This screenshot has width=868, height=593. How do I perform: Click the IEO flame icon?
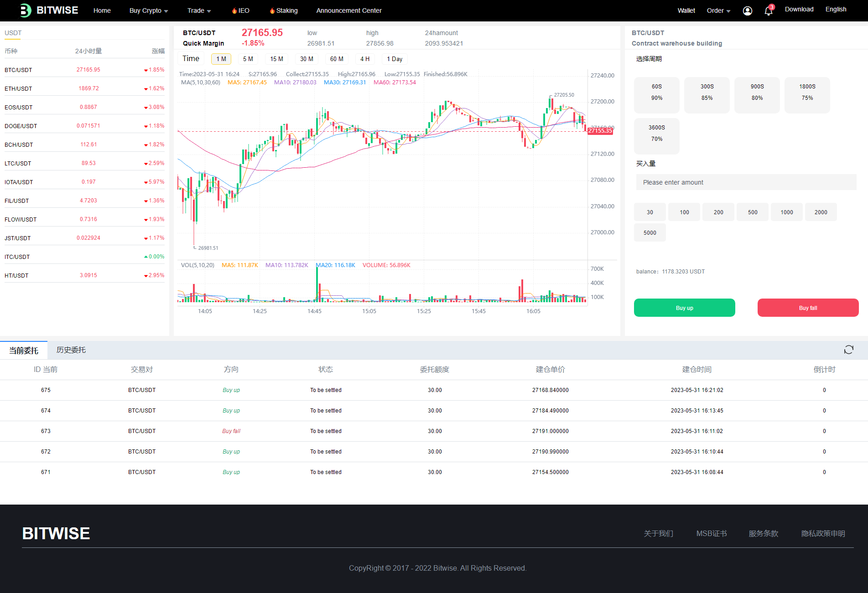tap(234, 10)
